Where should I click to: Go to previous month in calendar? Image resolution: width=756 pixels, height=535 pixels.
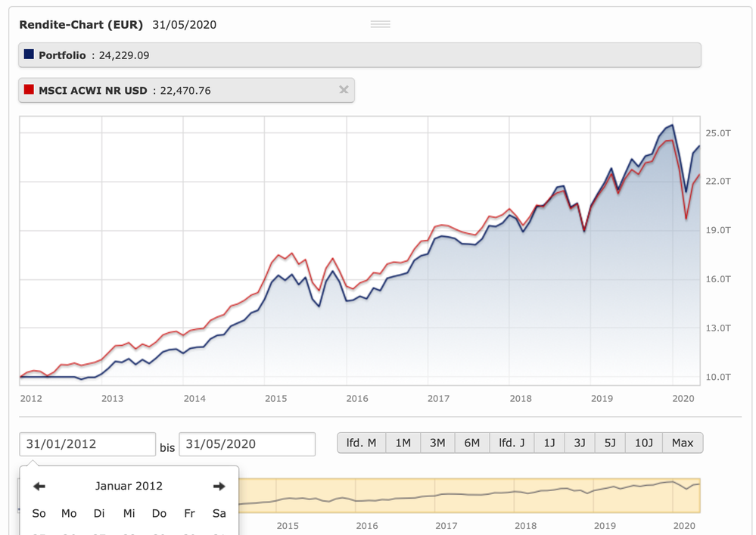[39, 487]
